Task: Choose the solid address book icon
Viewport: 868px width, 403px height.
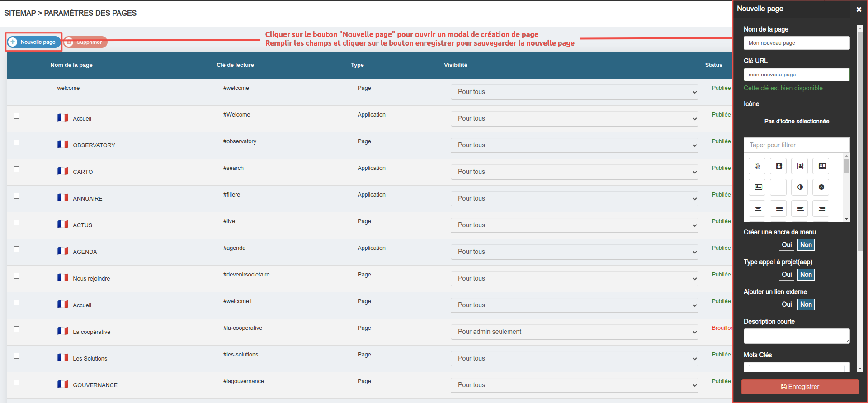Action: click(779, 166)
